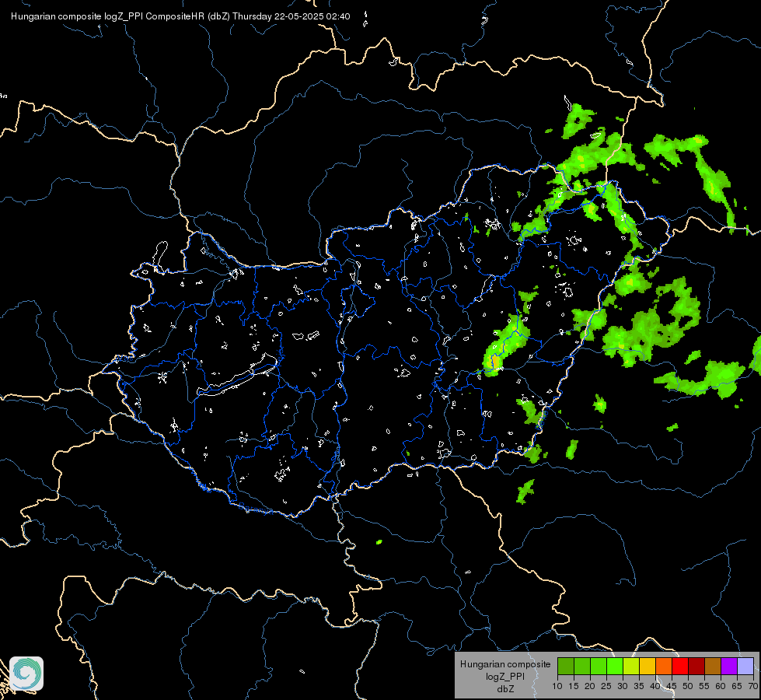
Task: Click the '20' value on the legend scale
Action: pyautogui.click(x=590, y=686)
